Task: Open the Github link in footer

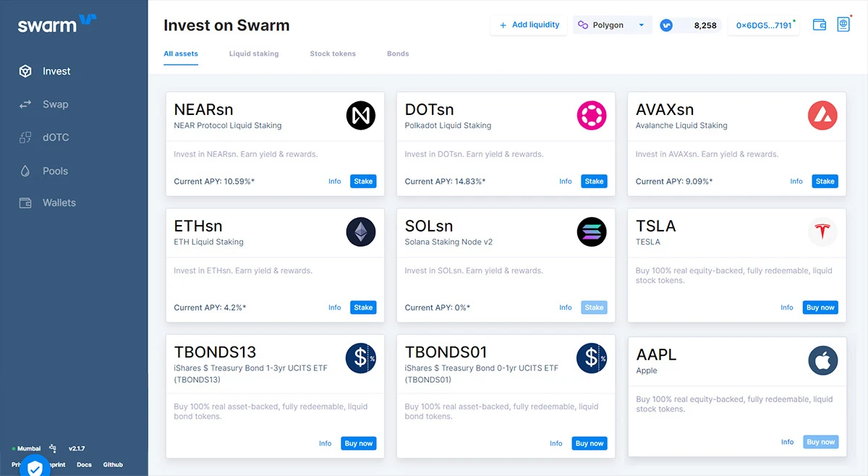Action: tap(113, 465)
